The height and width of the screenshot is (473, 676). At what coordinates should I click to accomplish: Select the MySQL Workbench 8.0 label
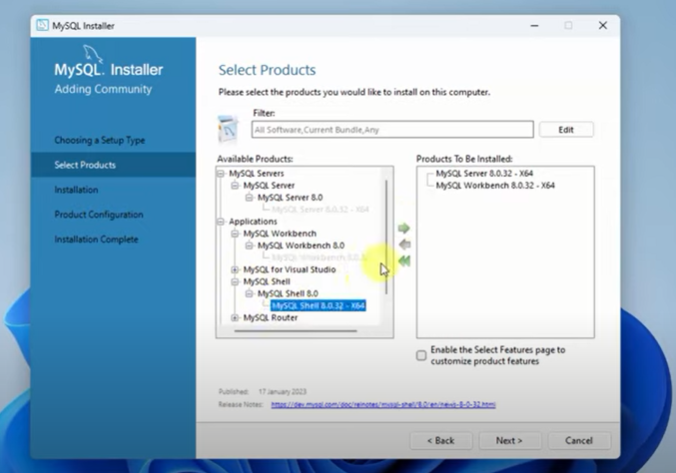click(301, 246)
